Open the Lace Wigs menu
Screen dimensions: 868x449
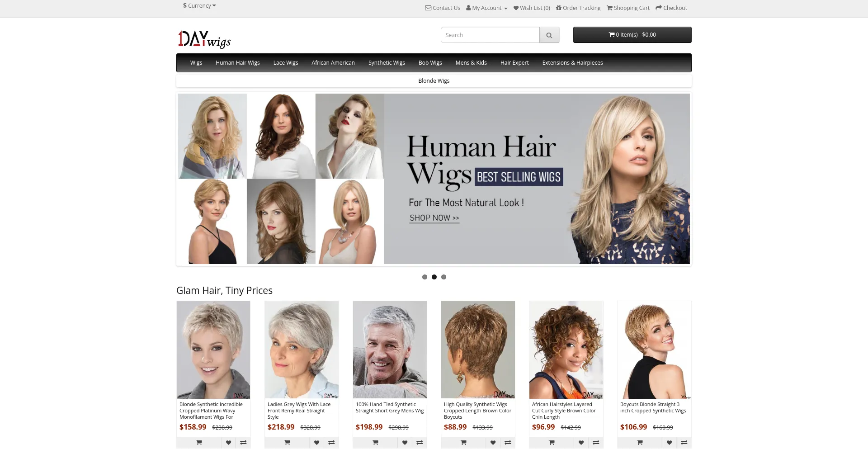(285, 63)
